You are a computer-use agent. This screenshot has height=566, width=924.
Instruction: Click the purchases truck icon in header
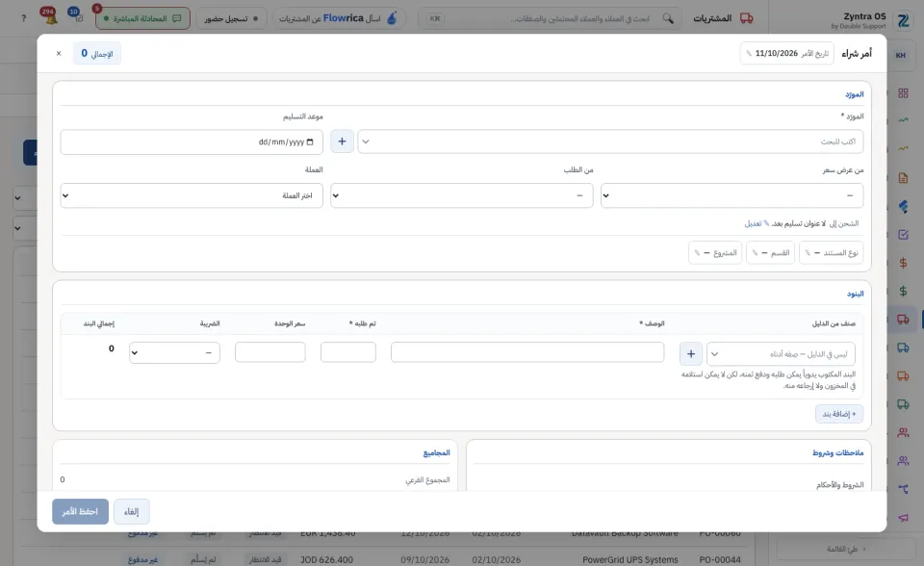pos(747,18)
